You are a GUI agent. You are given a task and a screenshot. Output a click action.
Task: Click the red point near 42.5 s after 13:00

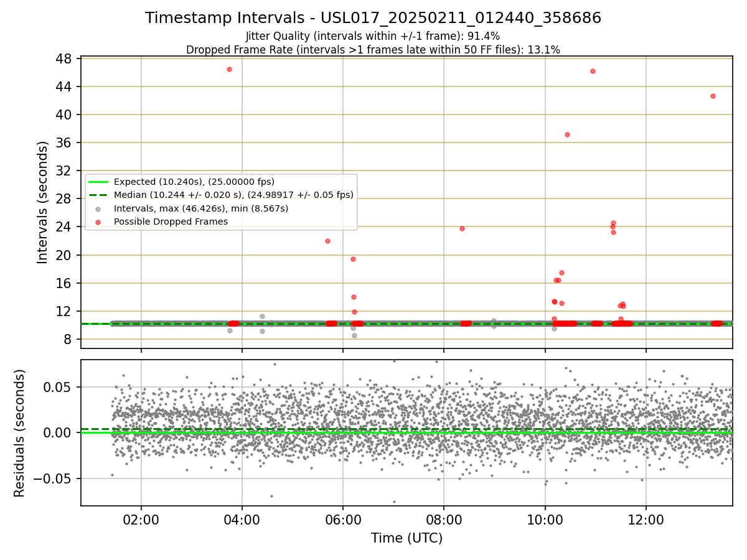pos(713,96)
